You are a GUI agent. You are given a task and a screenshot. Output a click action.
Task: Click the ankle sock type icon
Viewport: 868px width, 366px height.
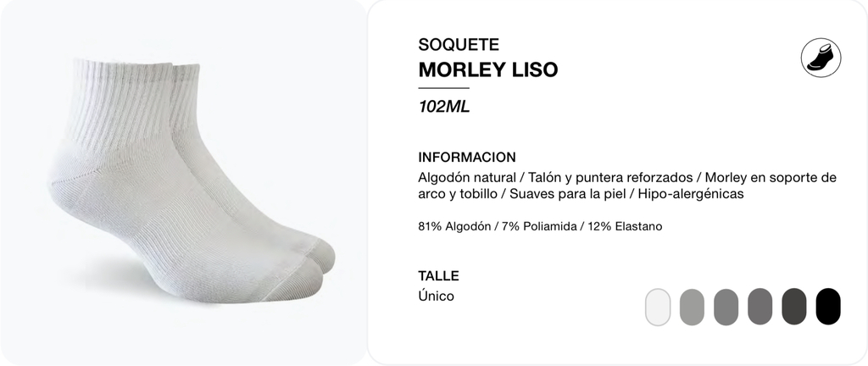[x=821, y=58]
